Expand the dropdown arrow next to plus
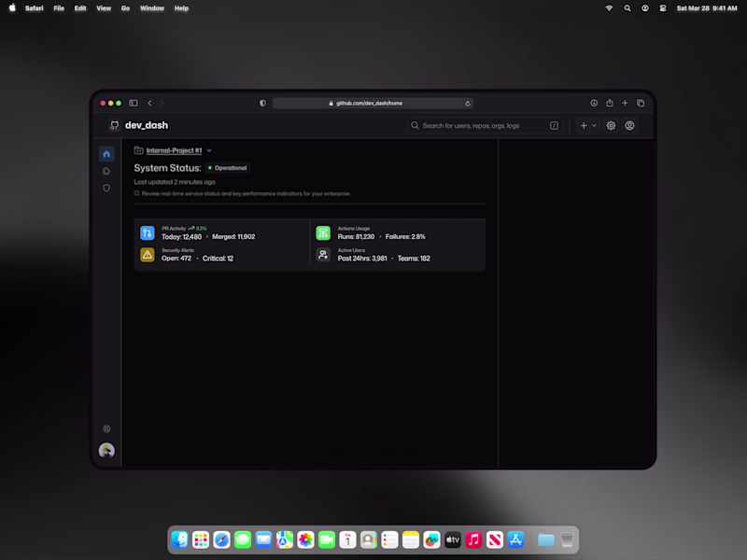The image size is (747, 560). [594, 126]
